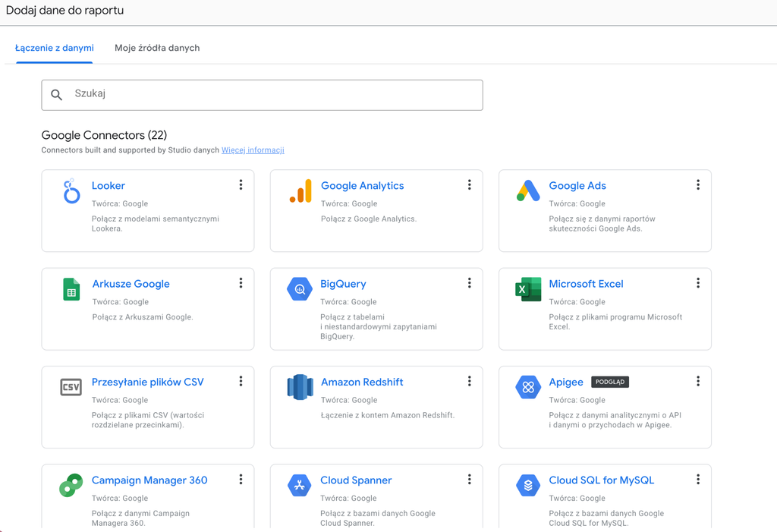Click the magnifier icon in search box
The image size is (777, 532).
point(56,95)
